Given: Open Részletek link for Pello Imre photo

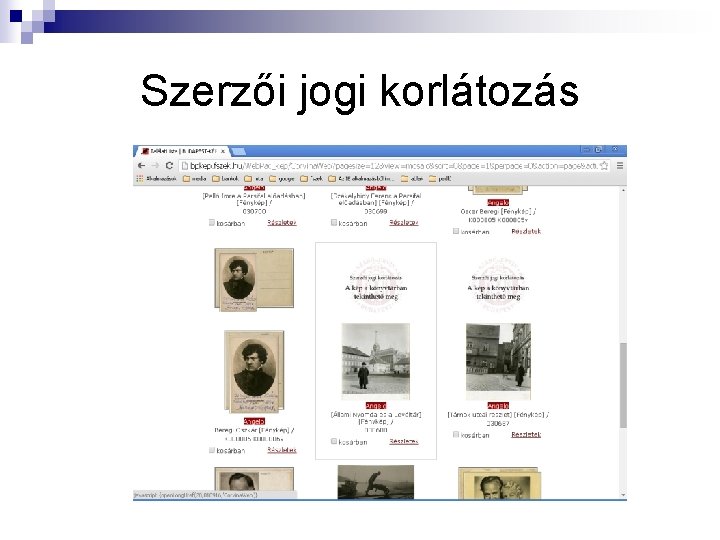Looking at the screenshot, I should click(282, 222).
